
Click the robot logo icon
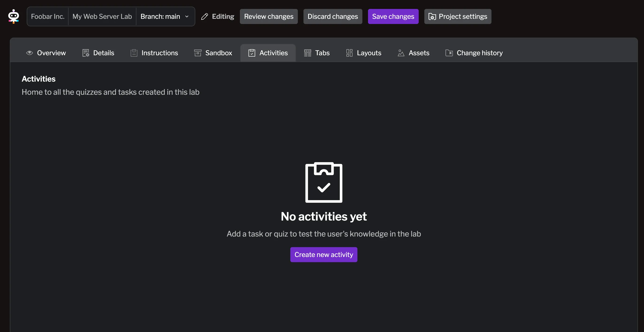[x=14, y=16]
